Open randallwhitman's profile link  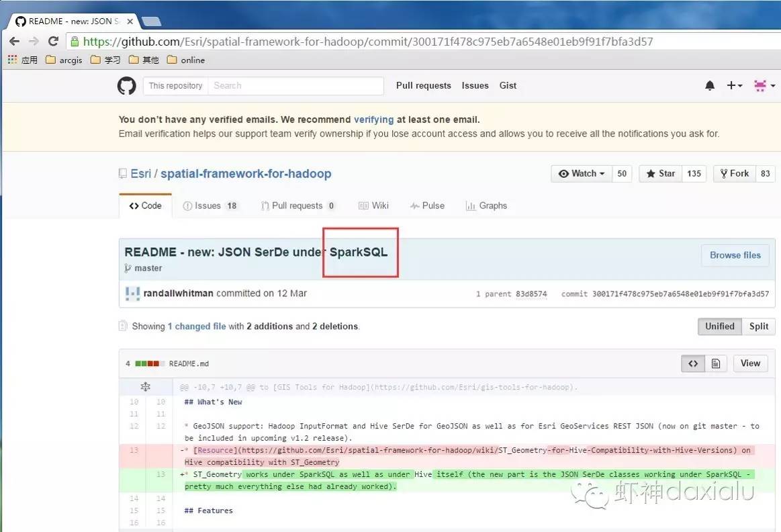(x=179, y=294)
